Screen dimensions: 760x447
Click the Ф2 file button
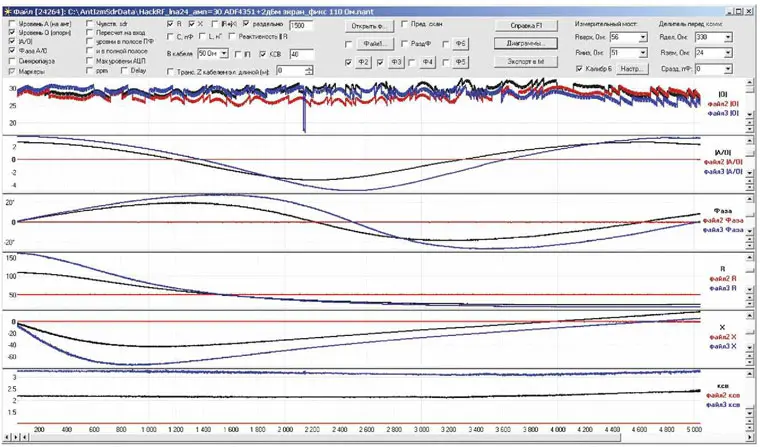point(365,62)
